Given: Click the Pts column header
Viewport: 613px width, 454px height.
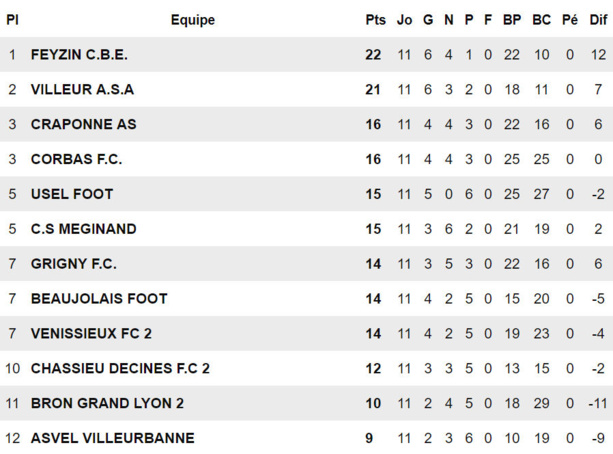Looking at the screenshot, I should pyautogui.click(x=375, y=20).
